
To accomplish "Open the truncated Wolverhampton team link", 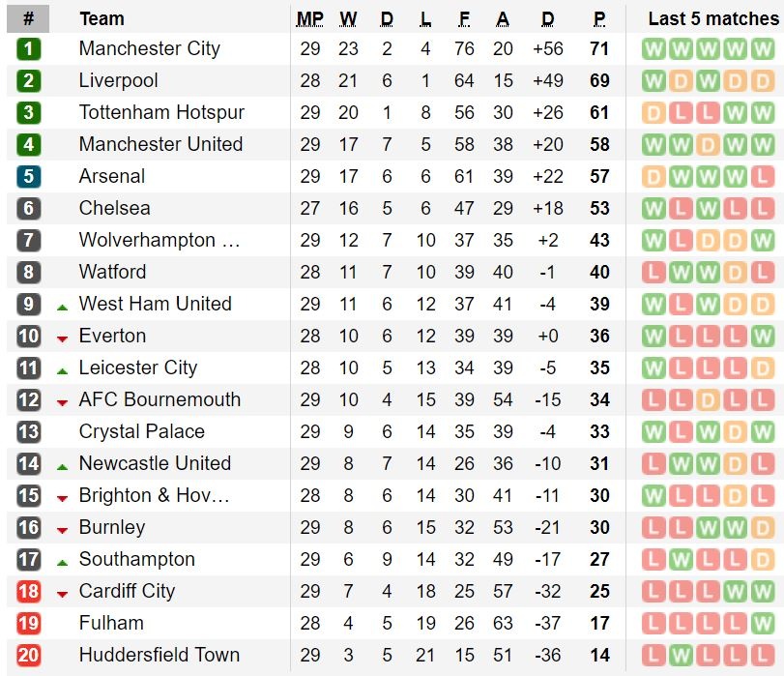I will pos(160,241).
